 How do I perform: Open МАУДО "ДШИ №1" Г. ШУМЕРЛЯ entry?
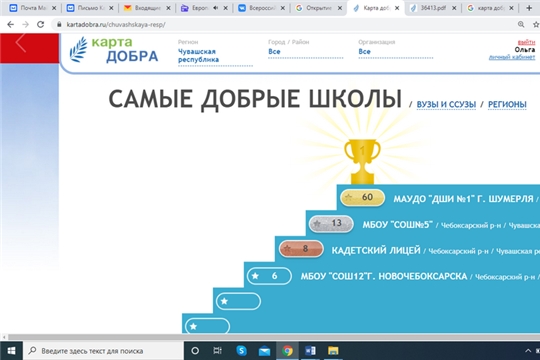pyautogui.click(x=463, y=199)
